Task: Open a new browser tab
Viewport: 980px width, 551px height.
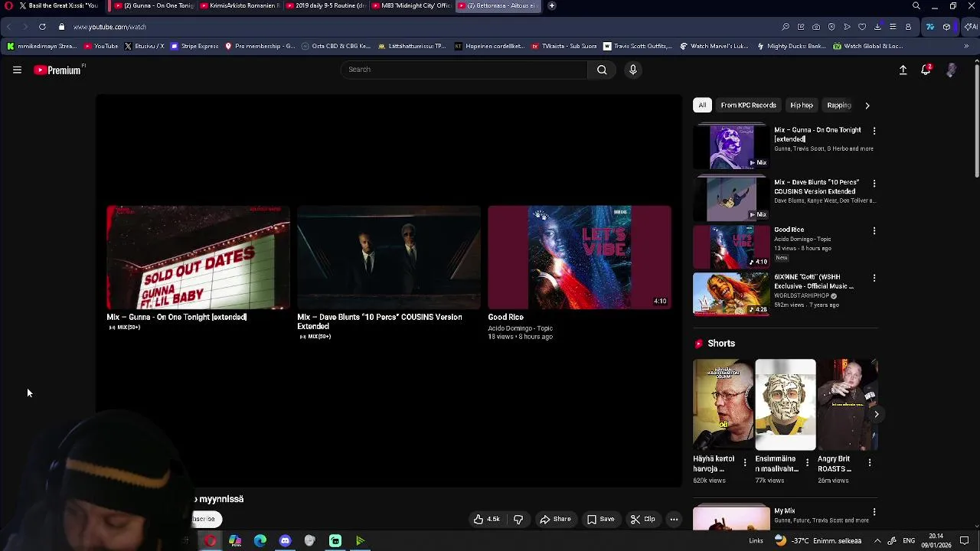Action: [551, 5]
